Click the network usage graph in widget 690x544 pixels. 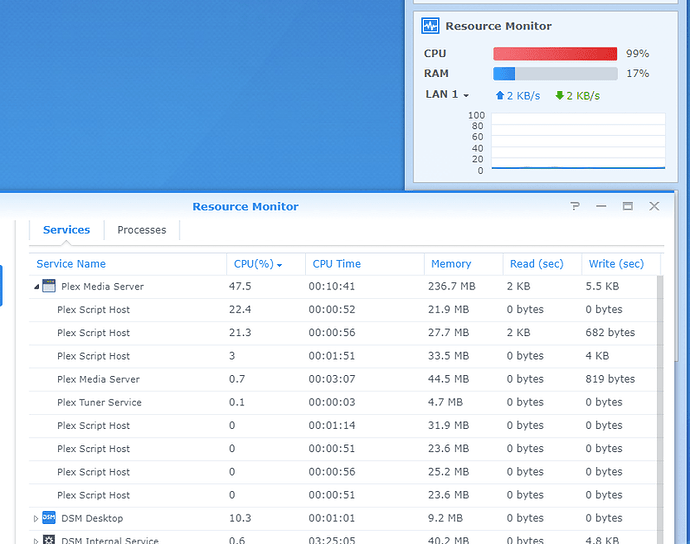(x=578, y=141)
